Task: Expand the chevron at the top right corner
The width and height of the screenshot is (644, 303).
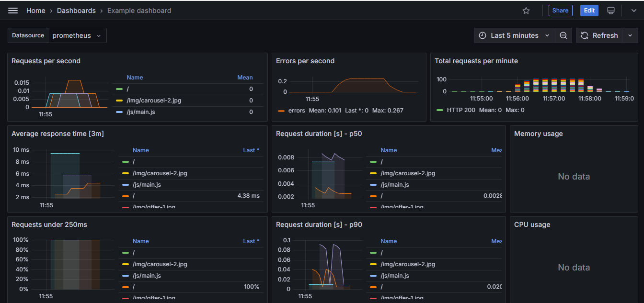Action: (633, 10)
